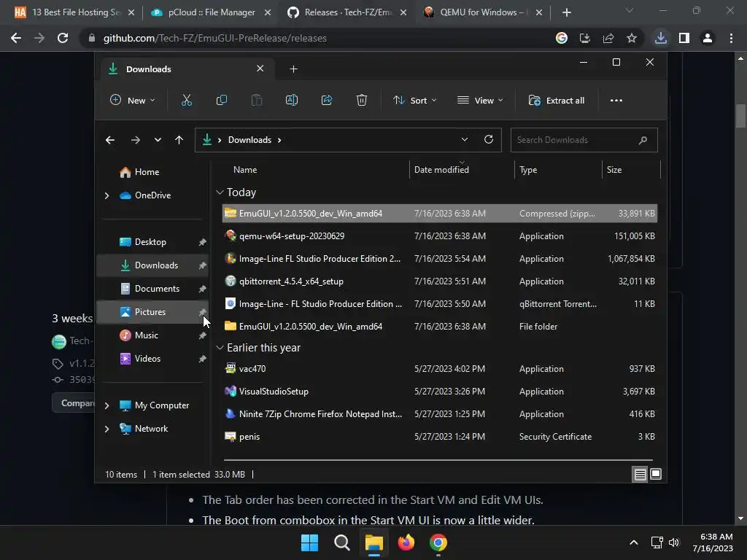The width and height of the screenshot is (747, 560).
Task: Sort by Name column header
Action: pos(245,169)
